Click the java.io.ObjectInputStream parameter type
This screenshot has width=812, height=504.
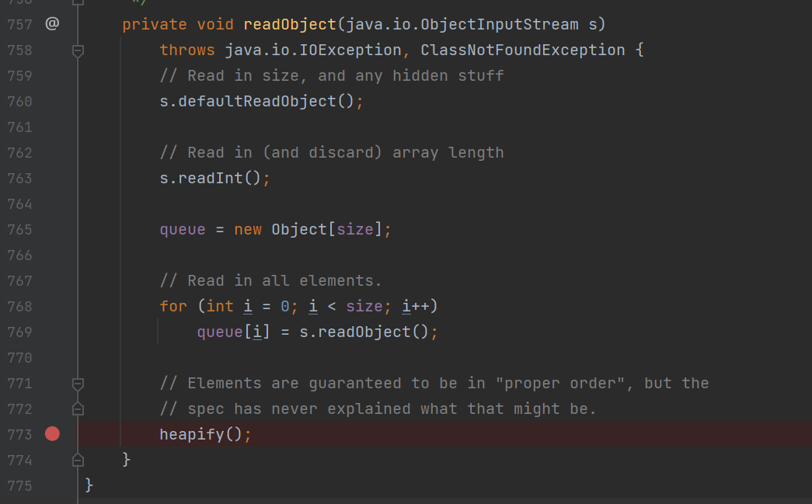[462, 24]
